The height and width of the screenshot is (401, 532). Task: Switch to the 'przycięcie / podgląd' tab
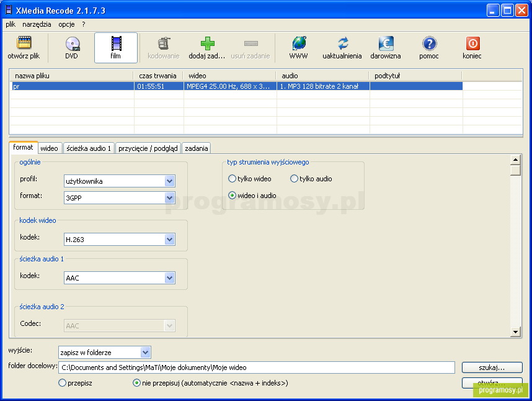tap(148, 148)
